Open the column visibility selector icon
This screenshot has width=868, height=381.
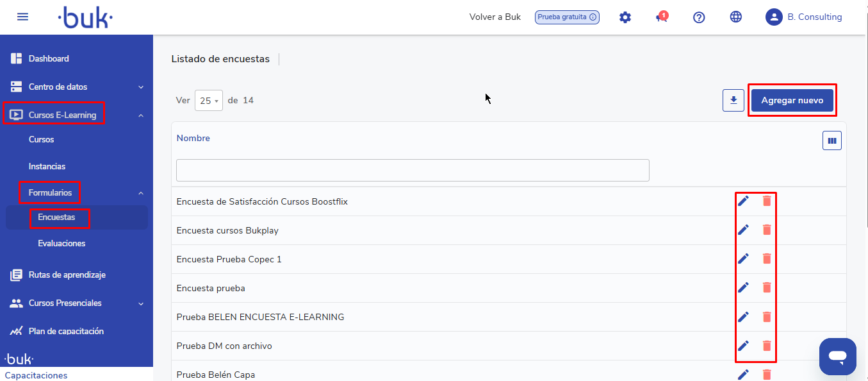pyautogui.click(x=831, y=141)
